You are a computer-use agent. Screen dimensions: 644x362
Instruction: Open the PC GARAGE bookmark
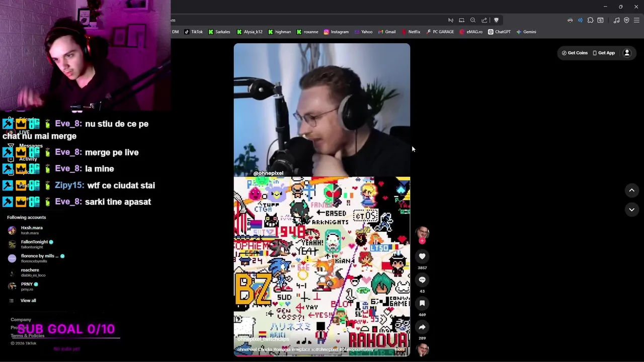tap(440, 32)
